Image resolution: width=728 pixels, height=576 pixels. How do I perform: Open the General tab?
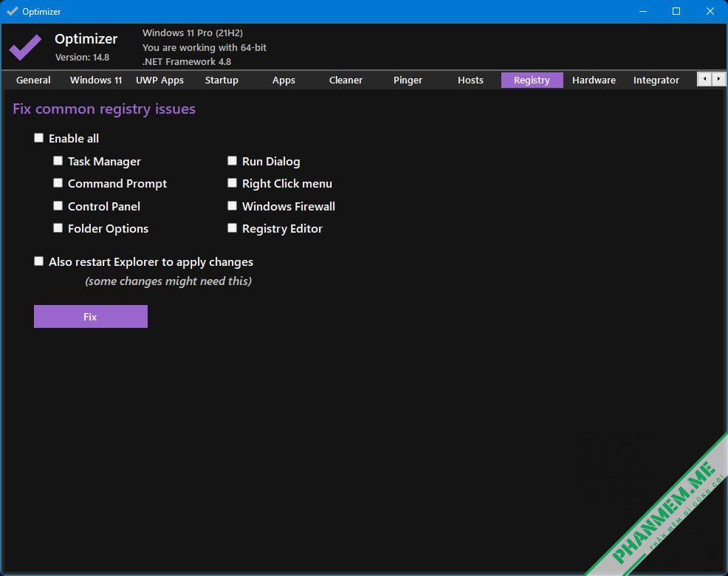click(33, 80)
